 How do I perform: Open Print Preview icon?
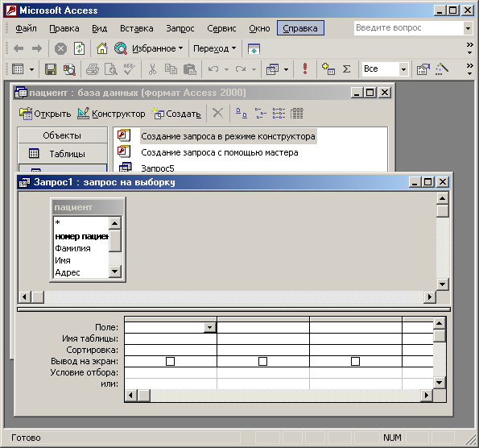pyautogui.click(x=110, y=69)
